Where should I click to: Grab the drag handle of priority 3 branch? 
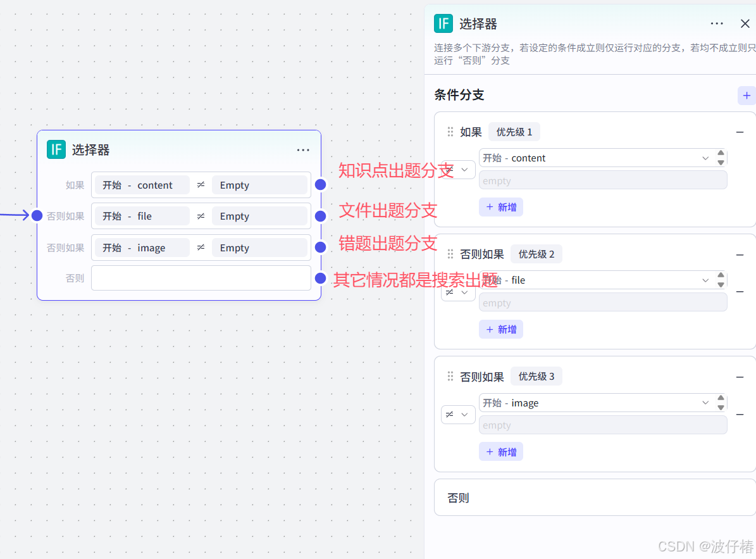point(450,377)
